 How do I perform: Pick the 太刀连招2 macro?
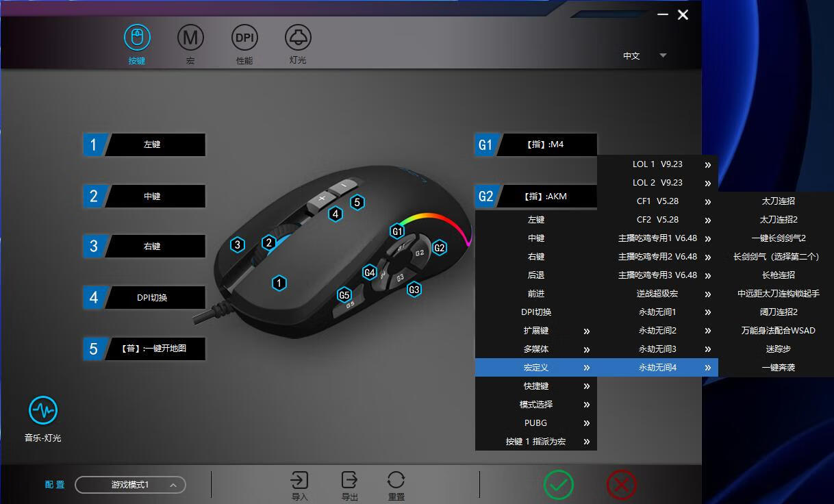[x=778, y=220]
